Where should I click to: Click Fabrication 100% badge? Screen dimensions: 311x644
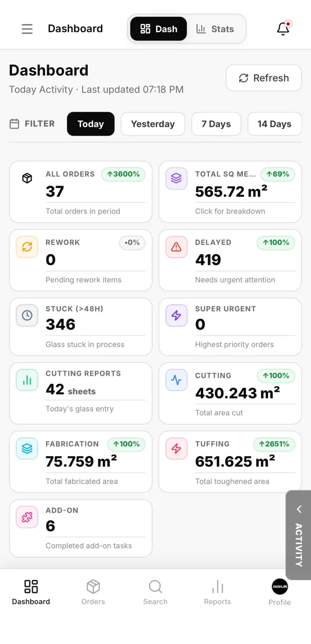127,444
